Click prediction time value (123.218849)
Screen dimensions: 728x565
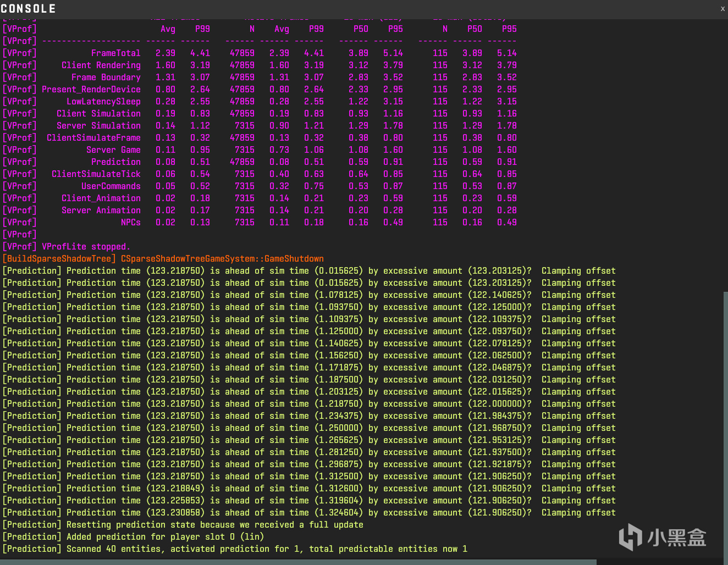point(175,489)
